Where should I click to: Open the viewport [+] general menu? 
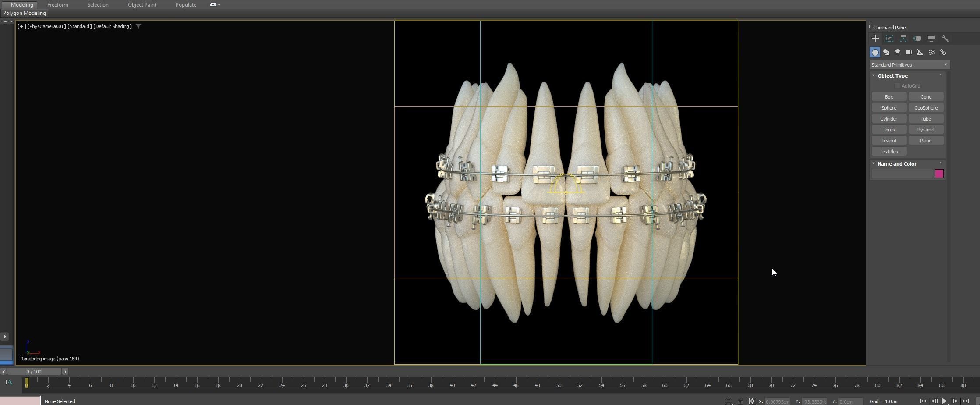click(x=21, y=26)
